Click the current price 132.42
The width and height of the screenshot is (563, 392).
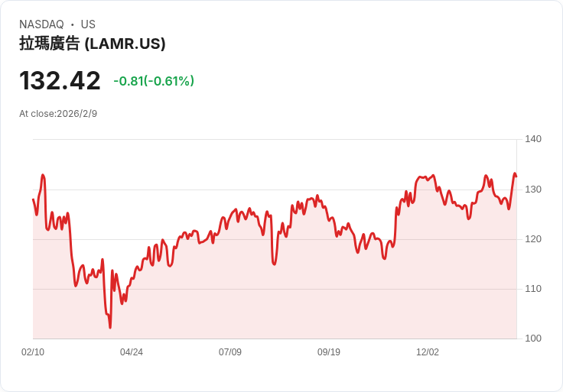coord(60,81)
